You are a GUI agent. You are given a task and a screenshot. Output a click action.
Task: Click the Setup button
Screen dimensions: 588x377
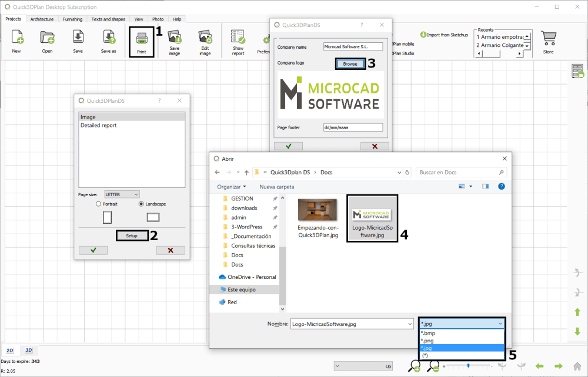pyautogui.click(x=132, y=235)
